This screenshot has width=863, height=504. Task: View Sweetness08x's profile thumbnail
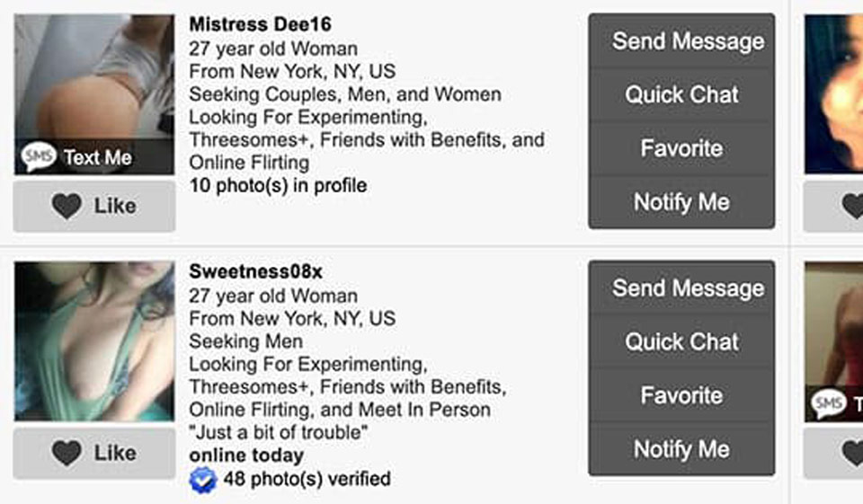point(94,341)
